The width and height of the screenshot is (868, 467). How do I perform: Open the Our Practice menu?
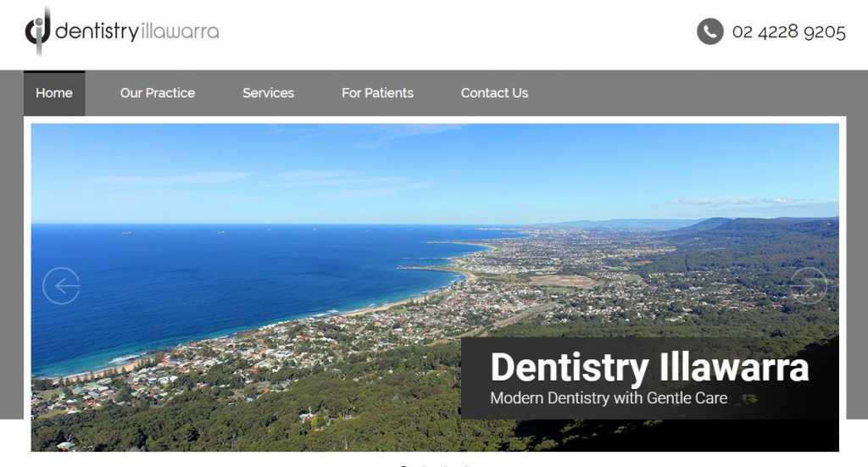(158, 93)
